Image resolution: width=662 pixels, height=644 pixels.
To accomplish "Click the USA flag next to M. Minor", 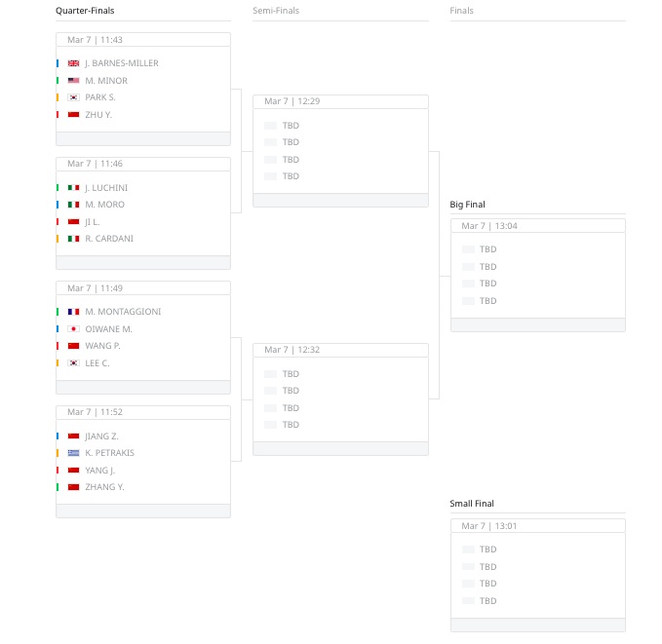I will 73,81.
